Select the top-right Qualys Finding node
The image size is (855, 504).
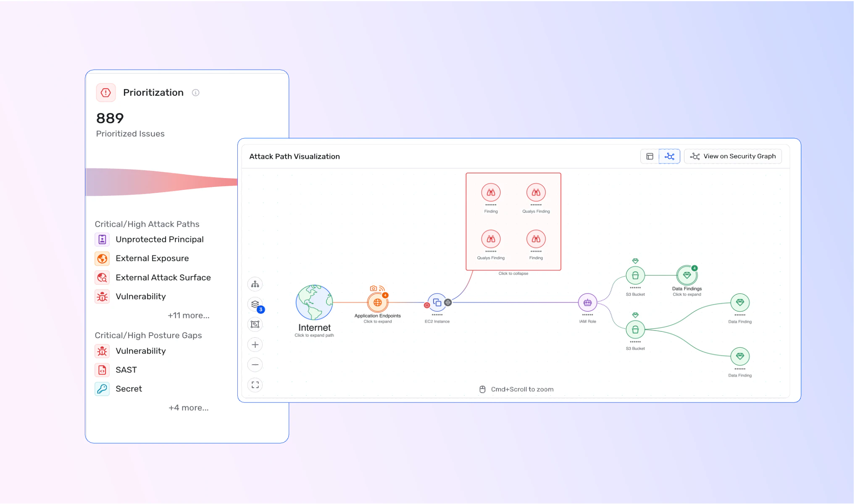(536, 193)
